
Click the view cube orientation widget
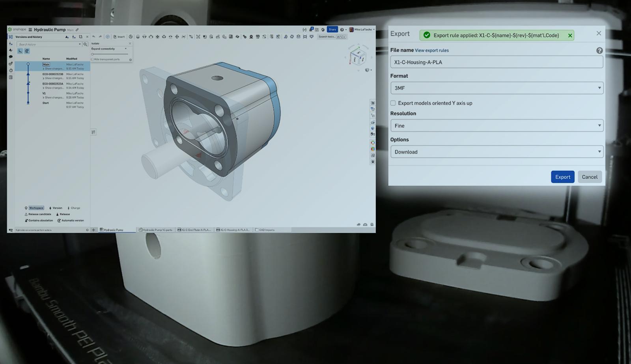(358, 58)
